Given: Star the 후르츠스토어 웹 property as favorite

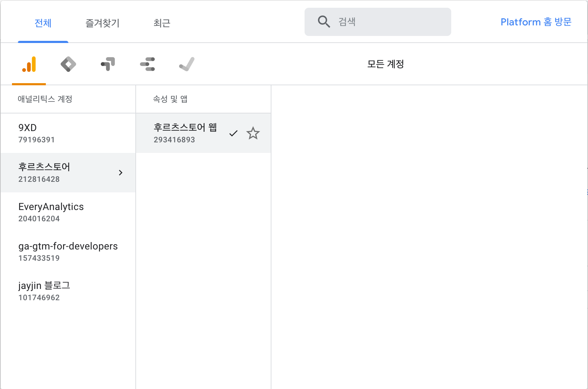Looking at the screenshot, I should pos(253,133).
